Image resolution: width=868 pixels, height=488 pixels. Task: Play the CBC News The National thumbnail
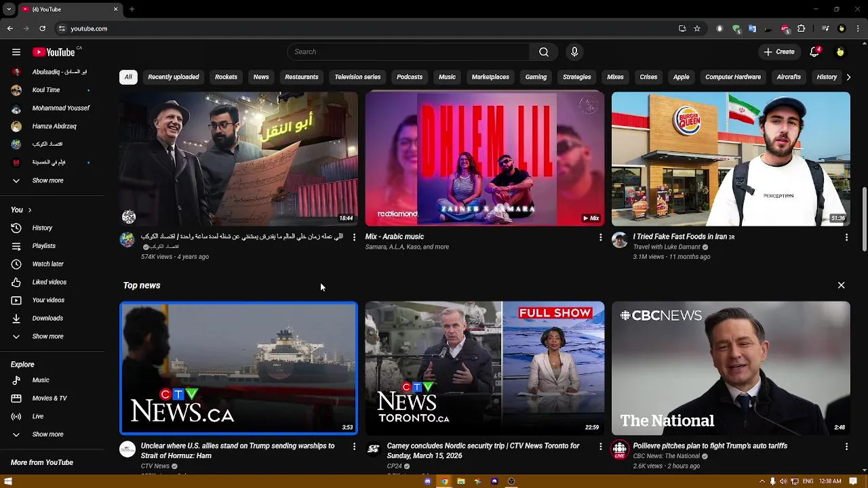click(x=730, y=368)
